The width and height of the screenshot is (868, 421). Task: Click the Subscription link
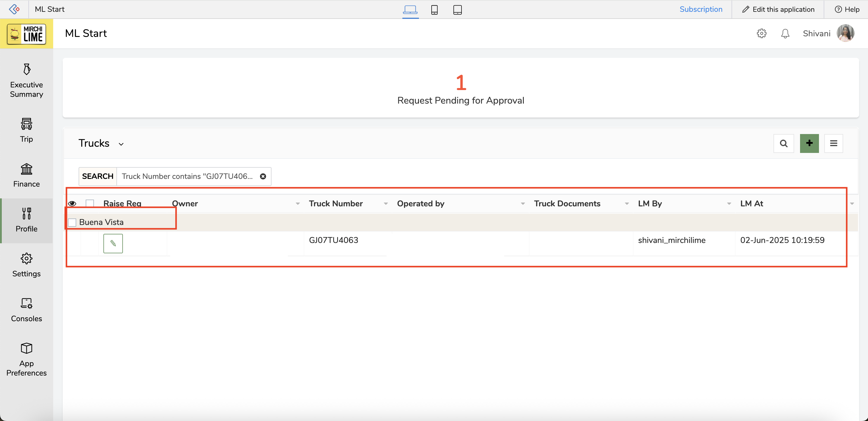point(700,9)
